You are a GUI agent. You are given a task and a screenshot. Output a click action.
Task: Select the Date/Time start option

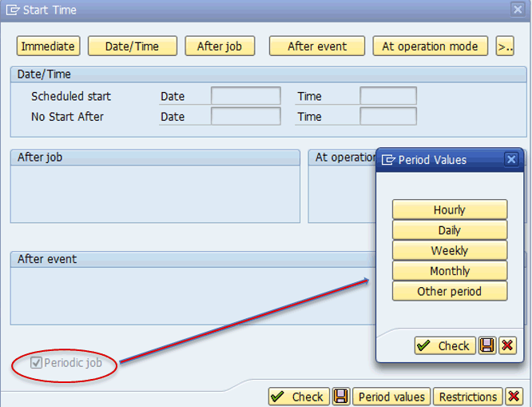tap(132, 46)
